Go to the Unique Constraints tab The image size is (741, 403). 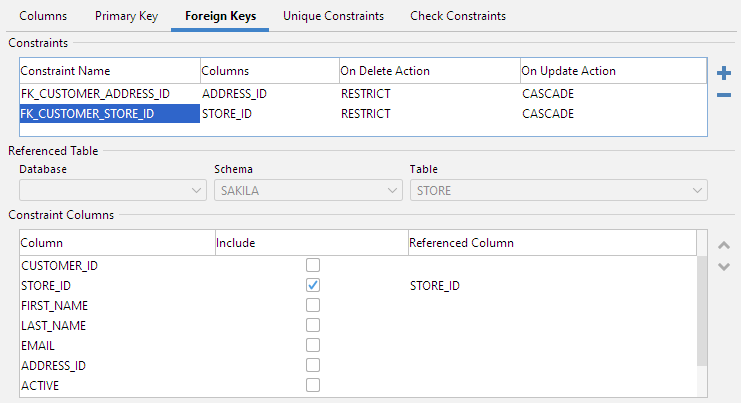pos(333,16)
